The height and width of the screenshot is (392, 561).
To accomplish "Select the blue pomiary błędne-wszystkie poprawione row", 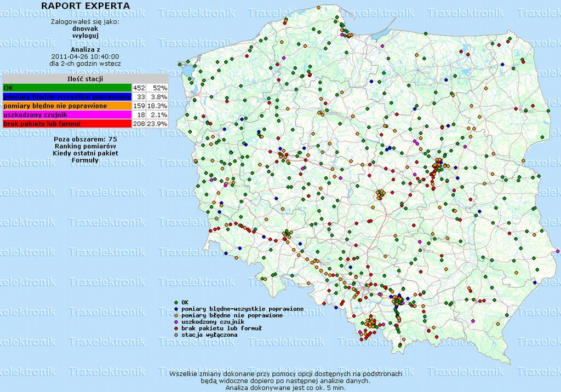I will [67, 97].
